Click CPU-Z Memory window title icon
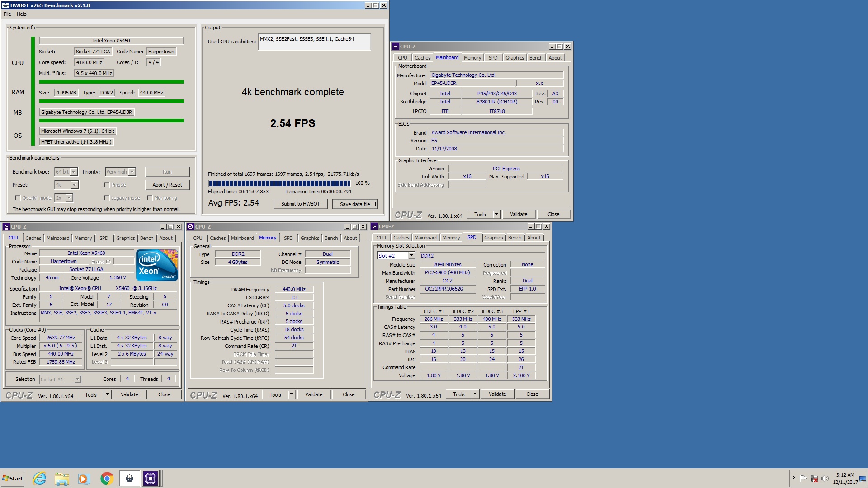The image size is (868, 488). pyautogui.click(x=191, y=227)
